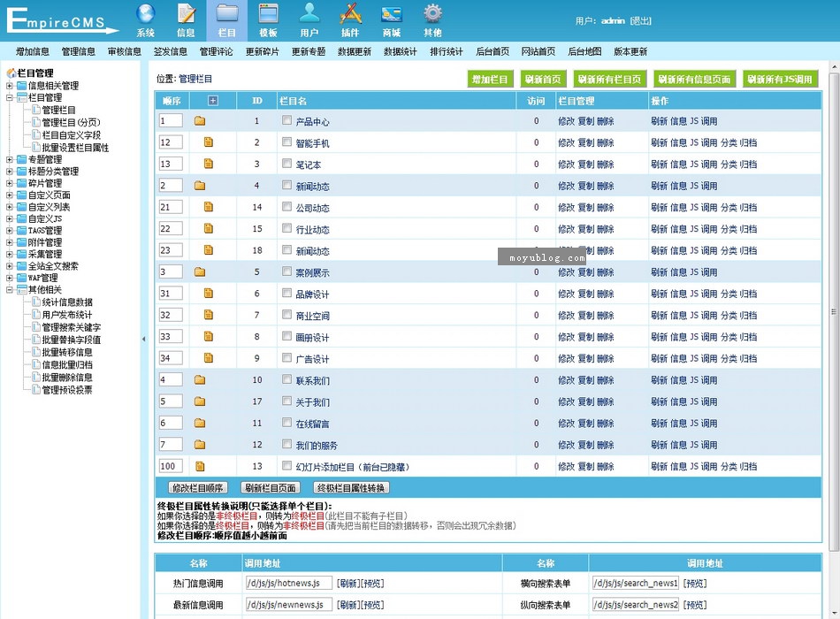
Task: Click the folder icon in the 在线留言 row
Action: point(200,423)
